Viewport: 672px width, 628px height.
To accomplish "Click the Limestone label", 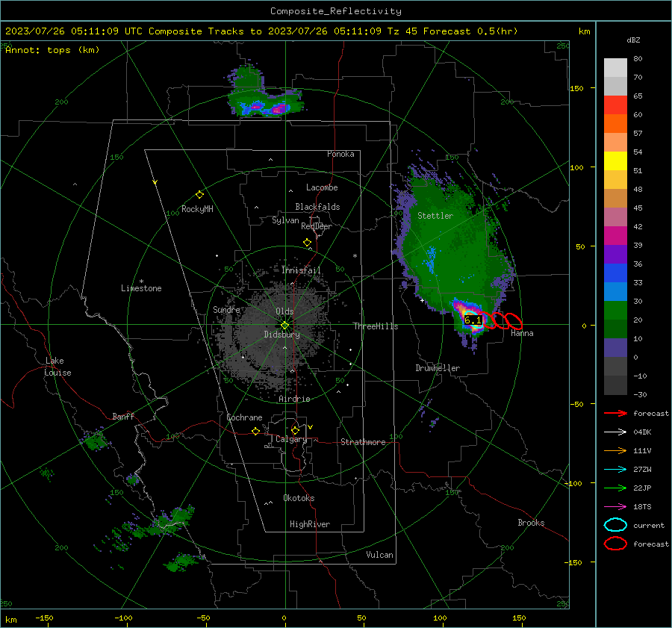I will click(141, 288).
